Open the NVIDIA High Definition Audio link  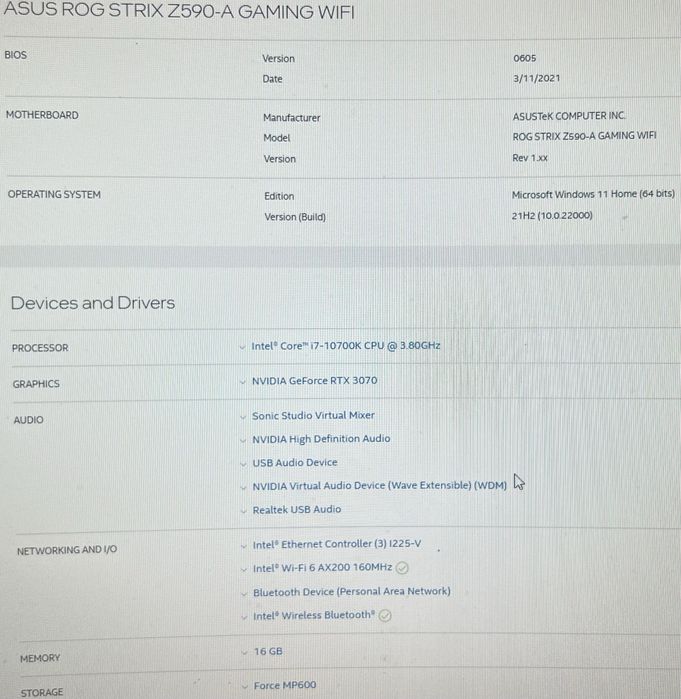coord(321,439)
